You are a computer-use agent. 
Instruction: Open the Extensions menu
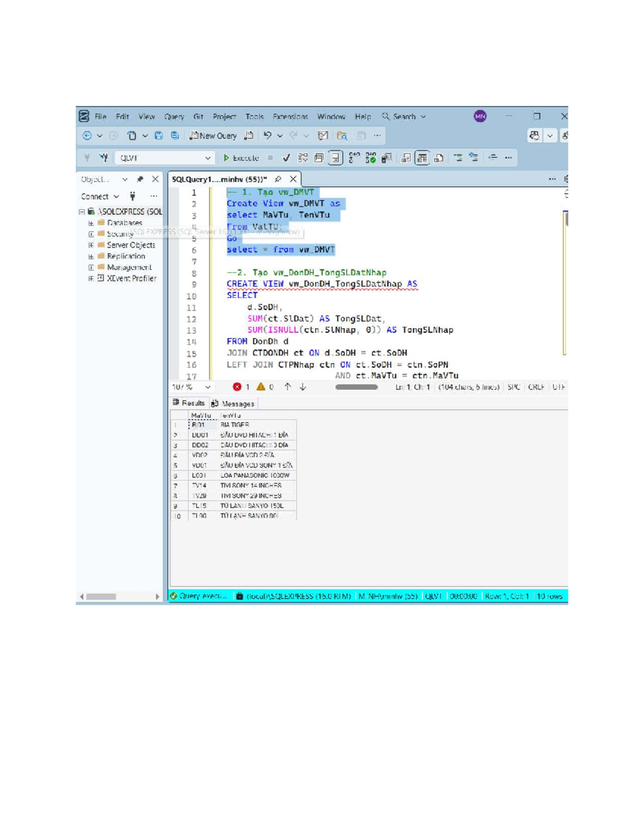coord(290,117)
